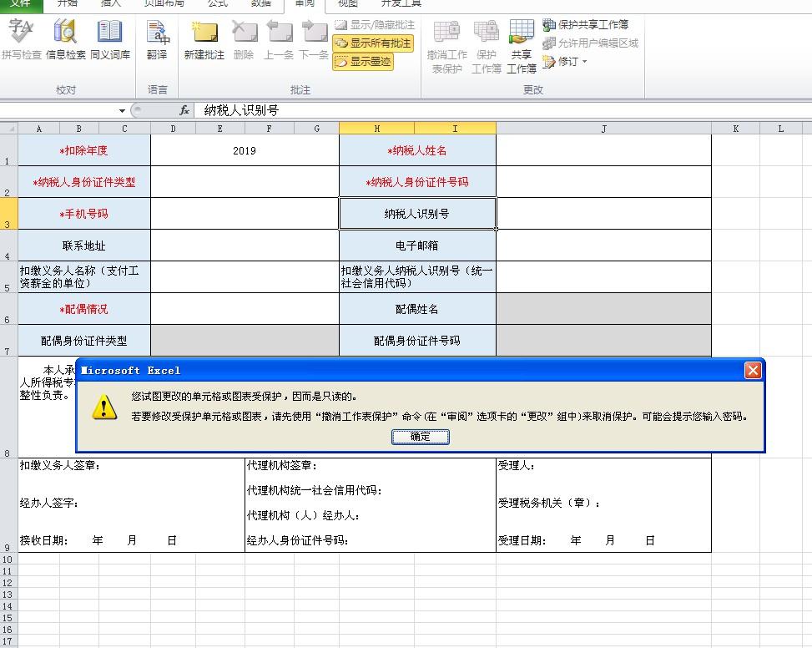The height and width of the screenshot is (648, 812).
Task: Switch to the 开始 ribbon tab
Action: coord(68,4)
